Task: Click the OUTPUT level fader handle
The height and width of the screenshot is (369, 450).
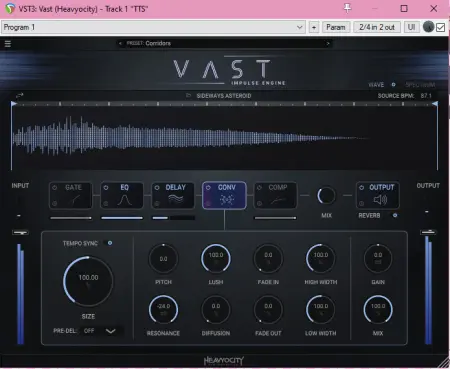Action: tap(428, 232)
